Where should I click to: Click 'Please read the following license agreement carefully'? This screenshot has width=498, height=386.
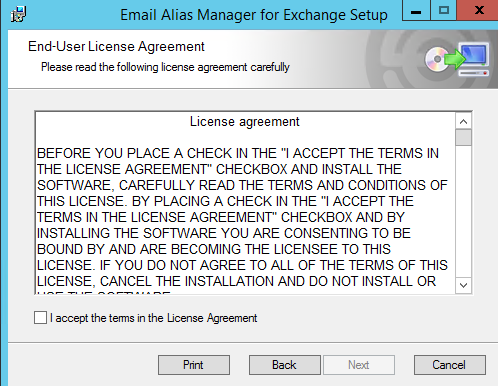pos(165,67)
